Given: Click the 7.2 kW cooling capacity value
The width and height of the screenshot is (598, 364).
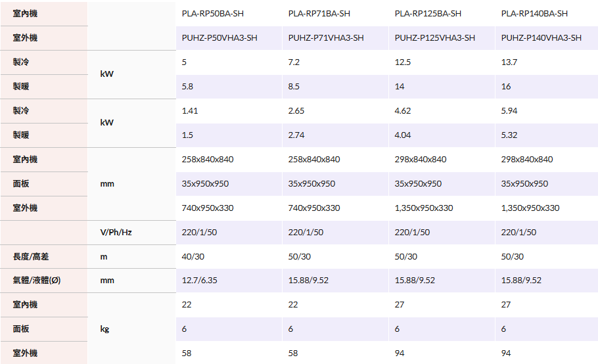Looking at the screenshot, I should 294,62.
